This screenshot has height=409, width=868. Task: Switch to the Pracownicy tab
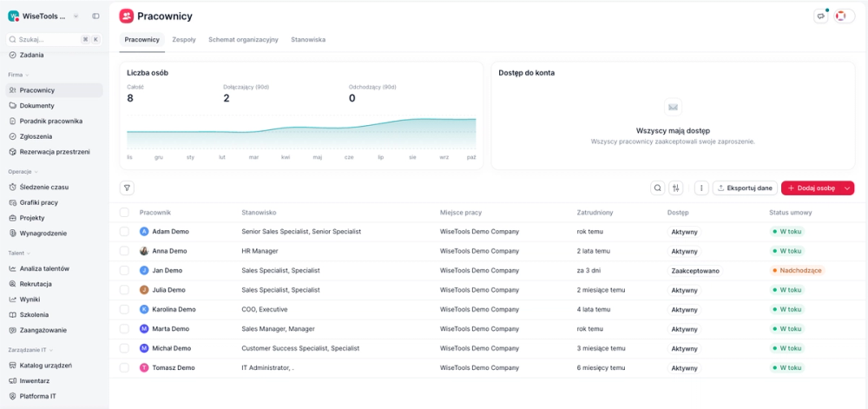[x=141, y=40]
